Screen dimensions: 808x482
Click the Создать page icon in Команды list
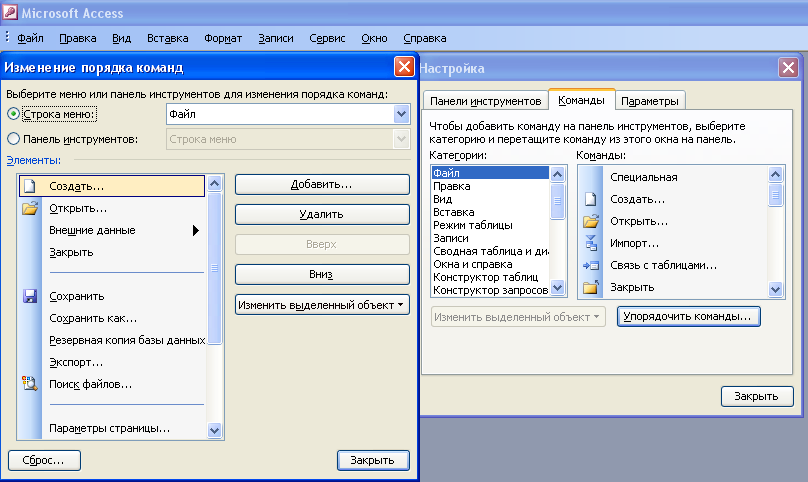pyautogui.click(x=591, y=199)
